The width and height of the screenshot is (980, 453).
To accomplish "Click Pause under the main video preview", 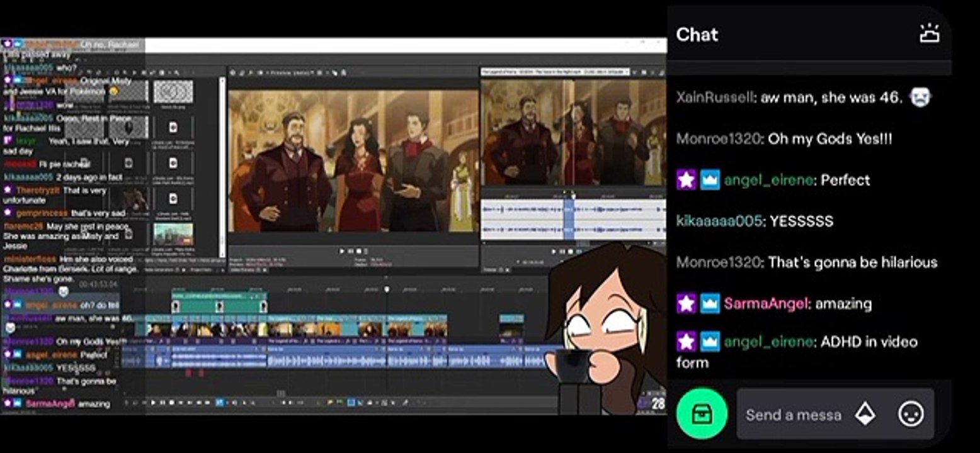I will click(350, 251).
